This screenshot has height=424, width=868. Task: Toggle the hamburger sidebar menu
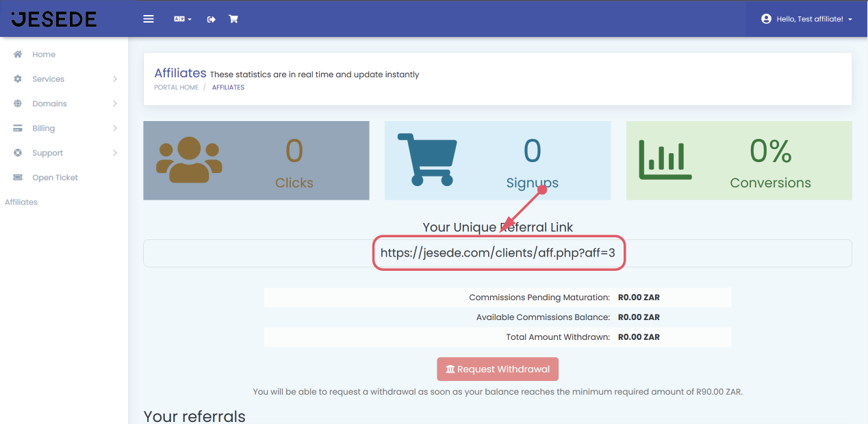tap(148, 19)
